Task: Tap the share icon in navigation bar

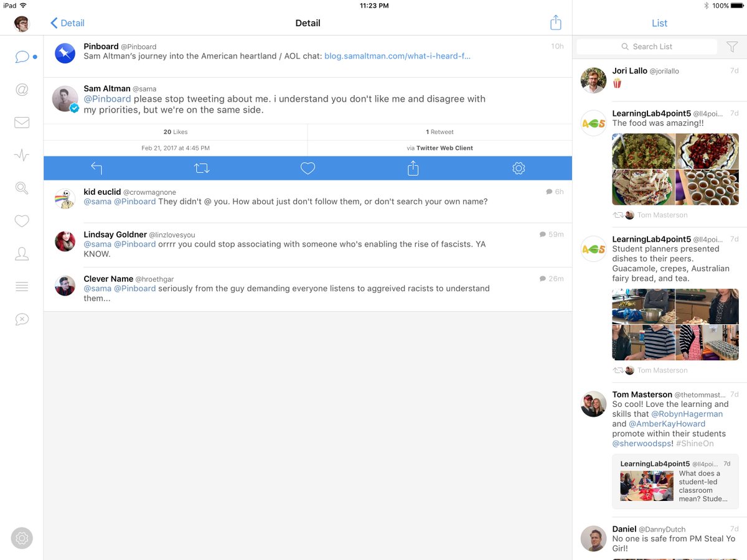Action: point(556,23)
